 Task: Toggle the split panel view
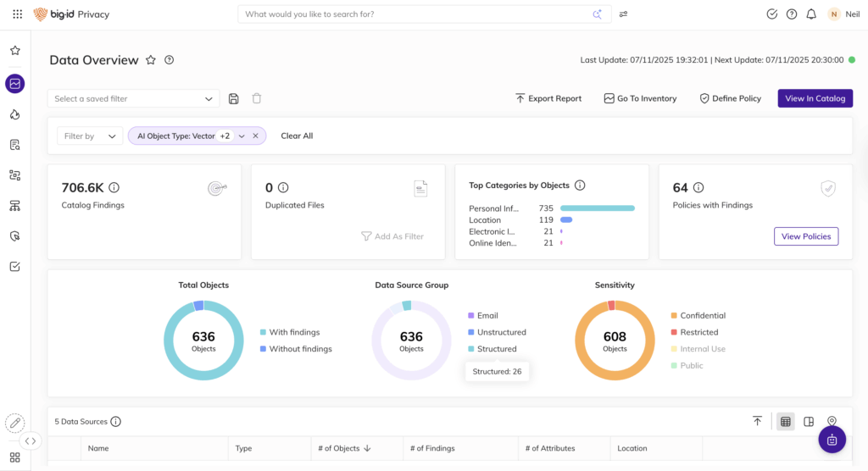[809, 422]
